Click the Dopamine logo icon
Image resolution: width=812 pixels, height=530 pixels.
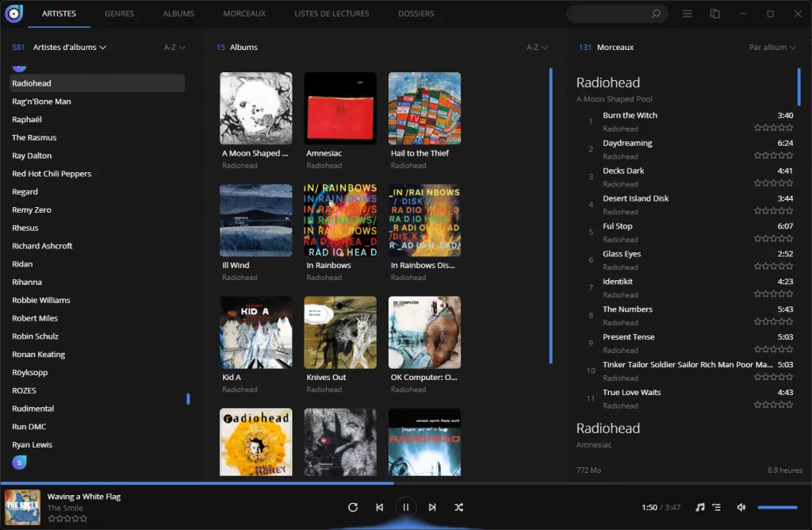click(x=13, y=13)
